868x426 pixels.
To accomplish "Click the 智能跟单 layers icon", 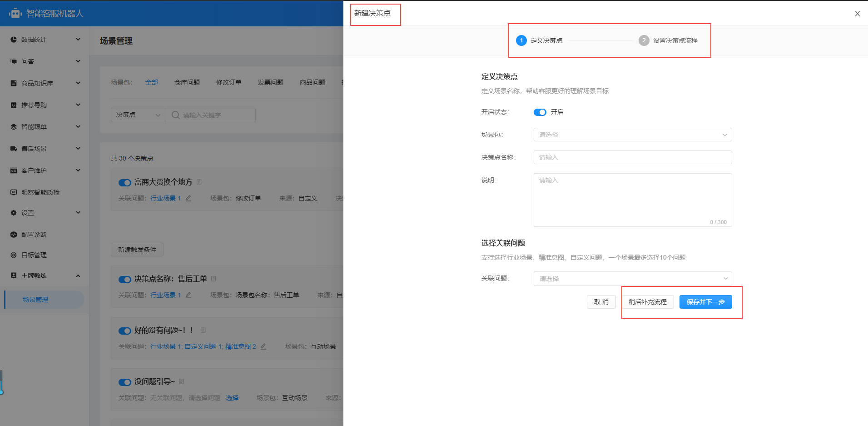I will (x=14, y=127).
